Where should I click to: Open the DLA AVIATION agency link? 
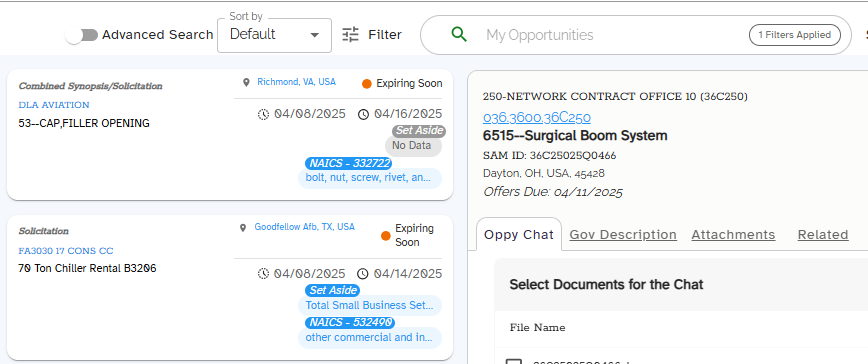pyautogui.click(x=54, y=105)
